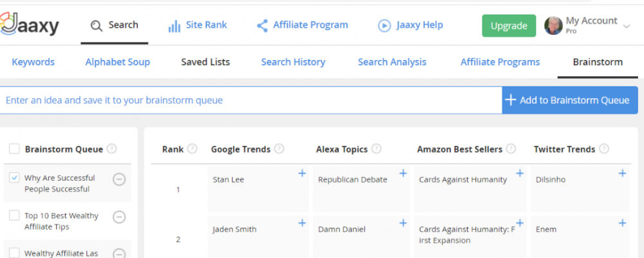Show help icon next to Google Trends
The image size is (644, 258).
[279, 148]
